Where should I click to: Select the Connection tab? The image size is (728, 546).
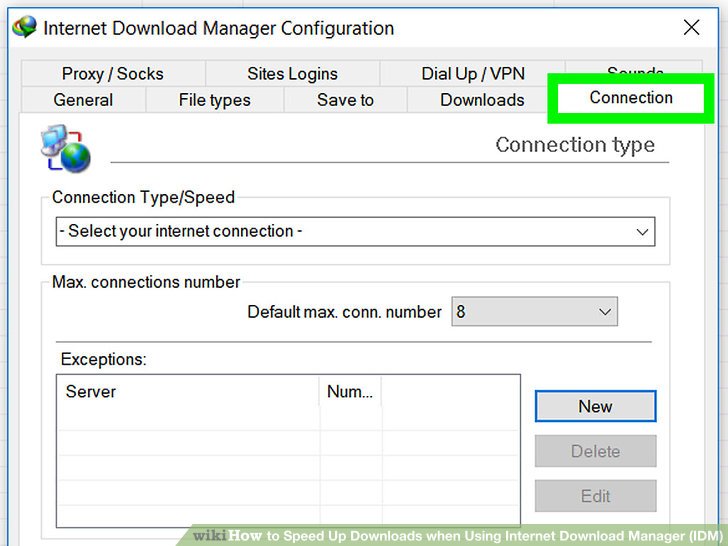pyautogui.click(x=631, y=98)
